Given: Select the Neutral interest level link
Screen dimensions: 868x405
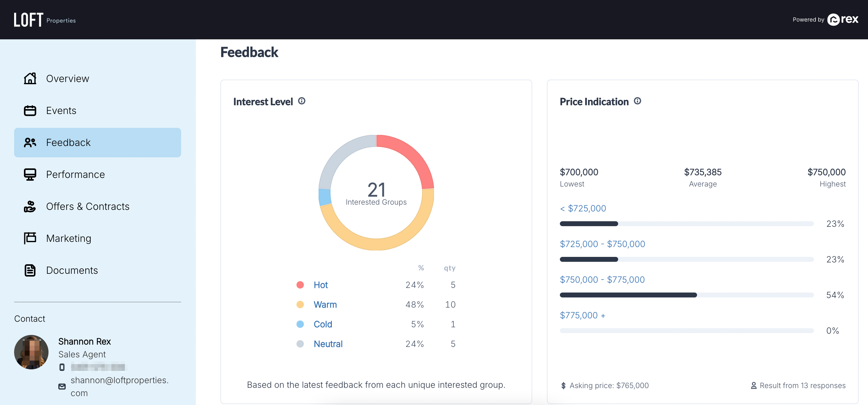Looking at the screenshot, I should point(328,344).
